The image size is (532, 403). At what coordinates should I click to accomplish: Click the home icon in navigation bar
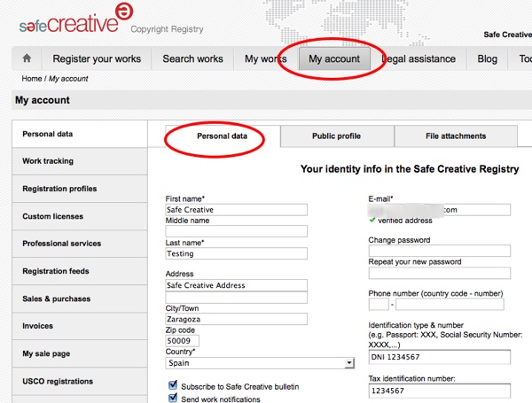[27, 59]
